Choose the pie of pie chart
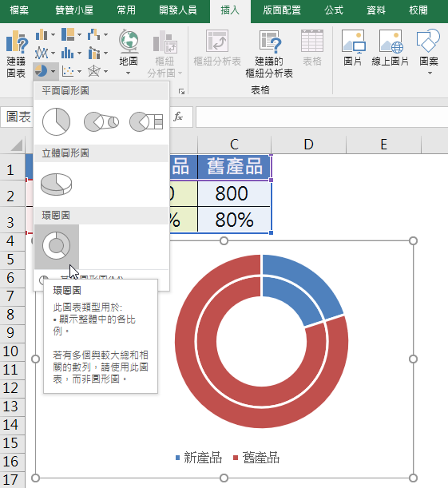This screenshot has height=488, width=448. (x=101, y=121)
